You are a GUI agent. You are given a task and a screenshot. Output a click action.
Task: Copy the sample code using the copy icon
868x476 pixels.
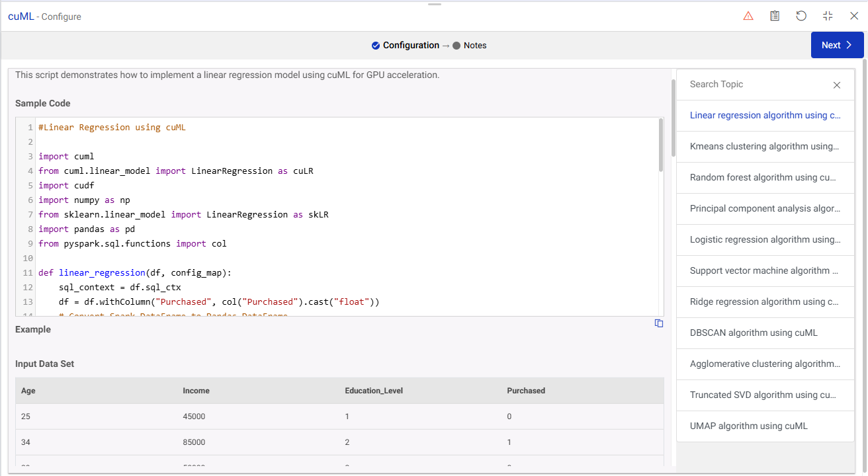point(659,323)
